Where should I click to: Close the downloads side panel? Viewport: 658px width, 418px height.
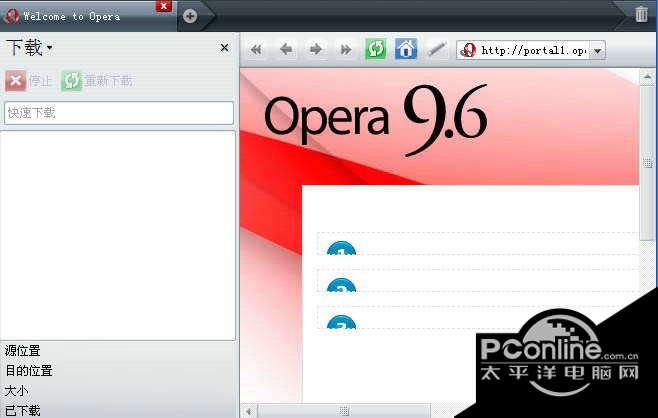tap(225, 48)
